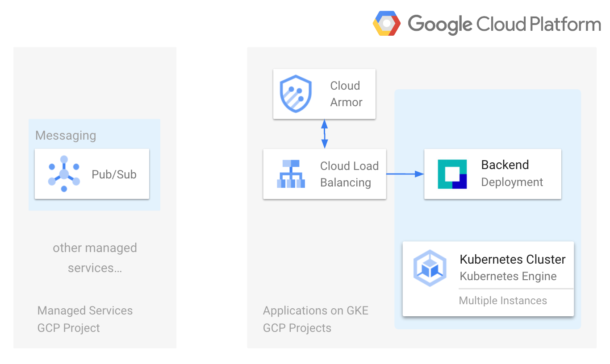Click the Backend Deployment square icon

click(x=452, y=174)
